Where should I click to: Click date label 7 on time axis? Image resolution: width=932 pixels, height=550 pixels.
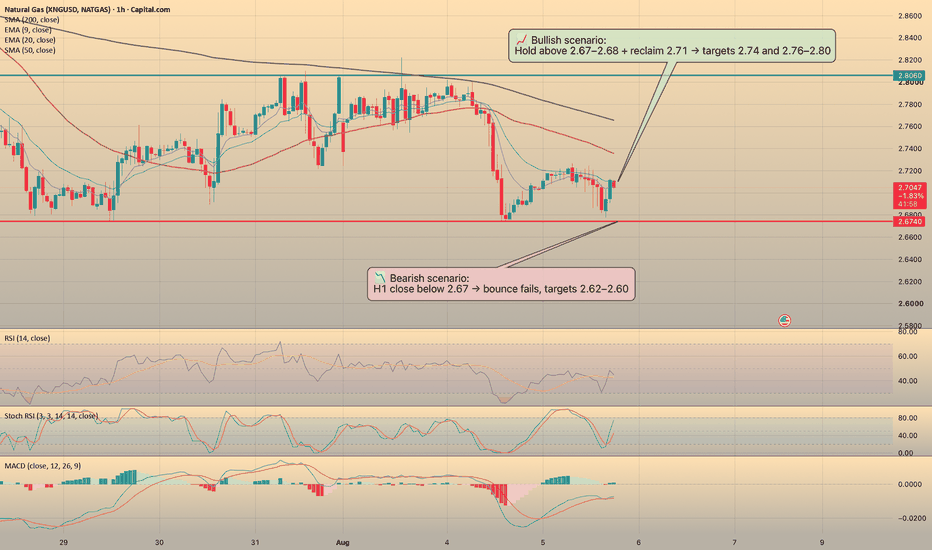click(x=735, y=542)
